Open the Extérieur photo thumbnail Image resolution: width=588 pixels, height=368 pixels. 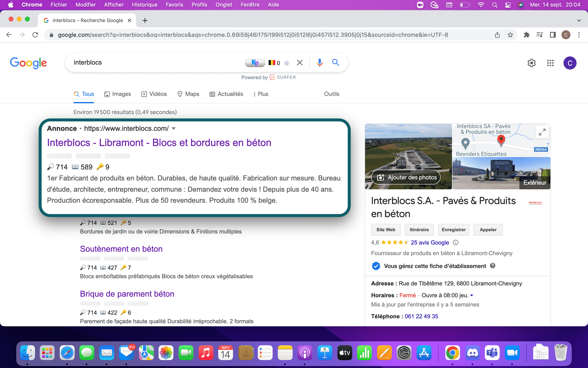tap(501, 173)
